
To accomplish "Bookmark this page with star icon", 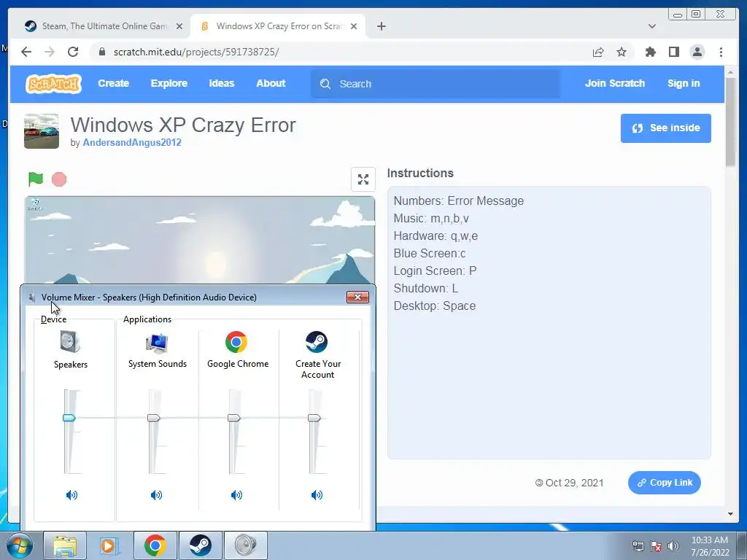I will coord(622,52).
